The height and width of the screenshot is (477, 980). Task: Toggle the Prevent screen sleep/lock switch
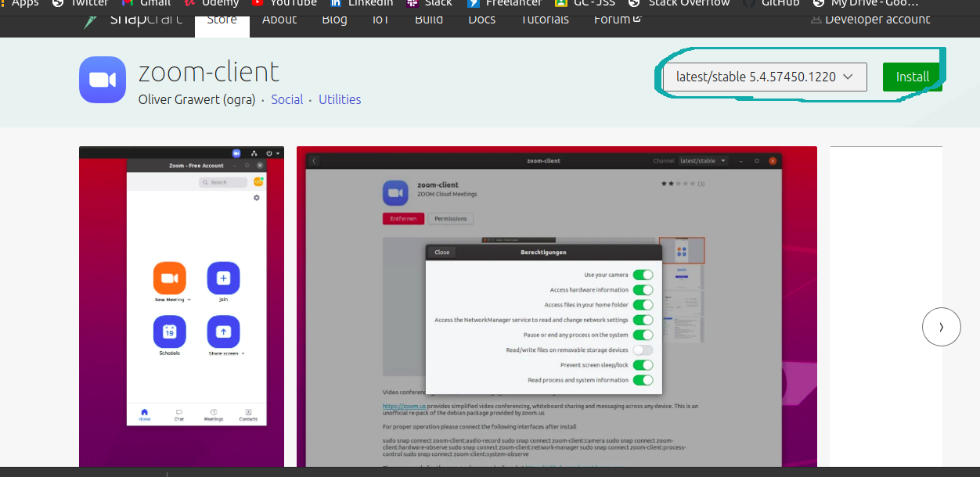click(643, 365)
